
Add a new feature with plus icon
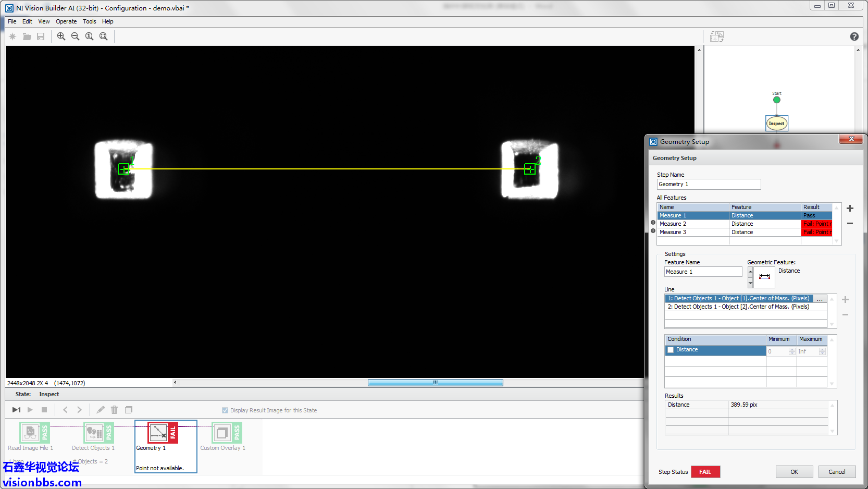pyautogui.click(x=850, y=209)
